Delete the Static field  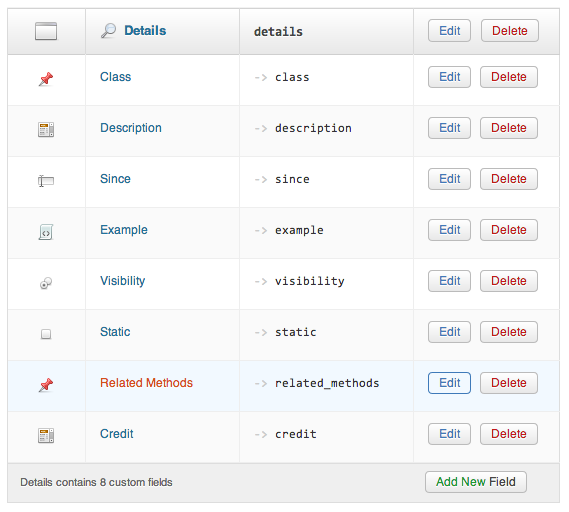click(509, 332)
